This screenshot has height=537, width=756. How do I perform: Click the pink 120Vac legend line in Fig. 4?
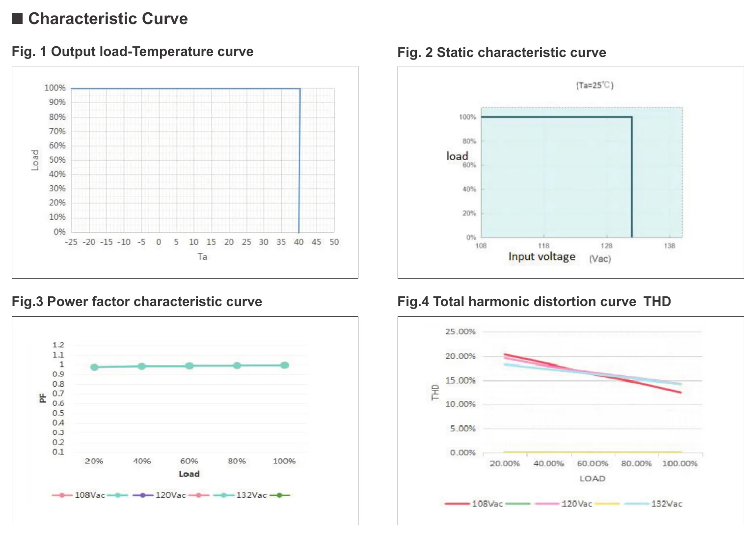tap(547, 504)
